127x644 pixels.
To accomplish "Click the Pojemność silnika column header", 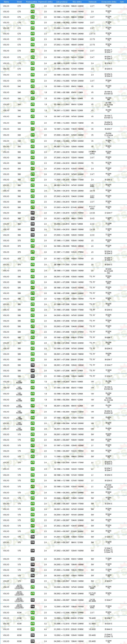I will click(x=45, y=2).
